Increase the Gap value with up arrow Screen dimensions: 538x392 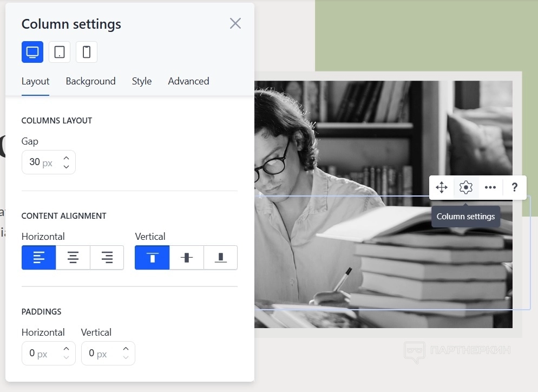point(66,158)
